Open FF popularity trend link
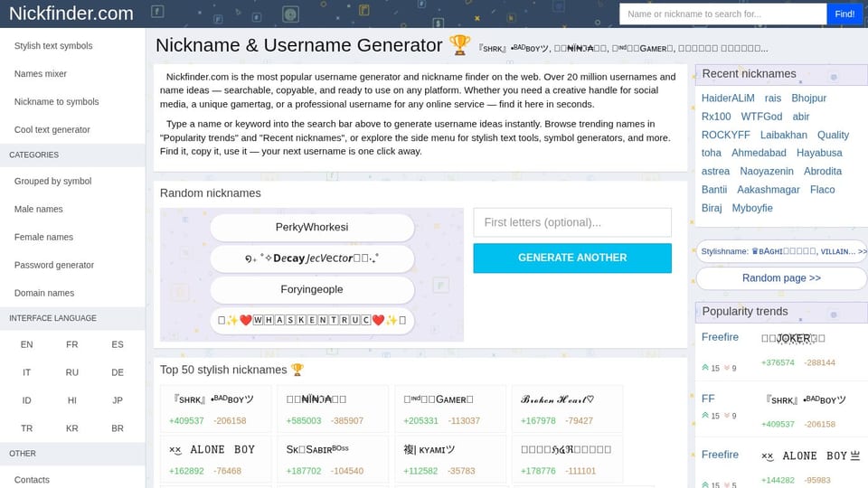868x488 pixels. 708,399
